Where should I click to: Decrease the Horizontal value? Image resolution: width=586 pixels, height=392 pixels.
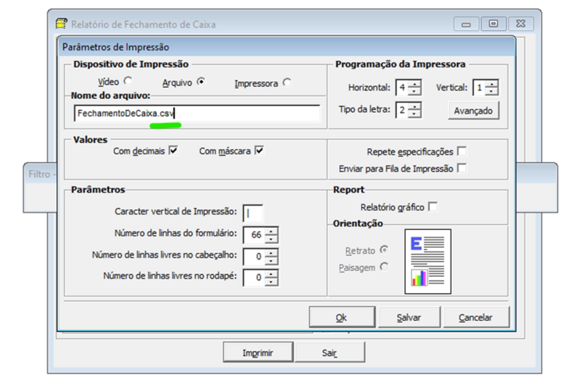pos(414,91)
